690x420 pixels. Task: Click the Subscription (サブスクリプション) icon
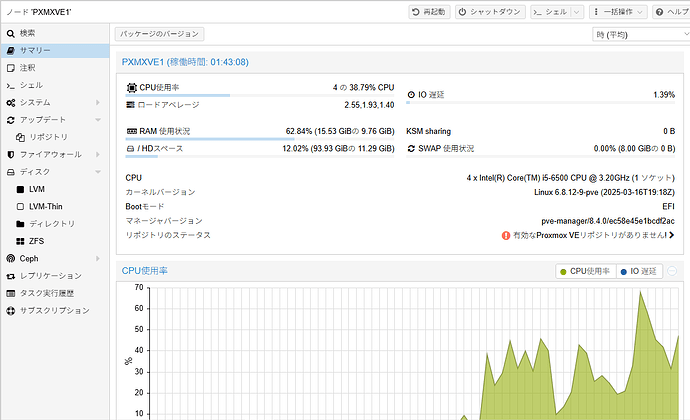[10, 310]
